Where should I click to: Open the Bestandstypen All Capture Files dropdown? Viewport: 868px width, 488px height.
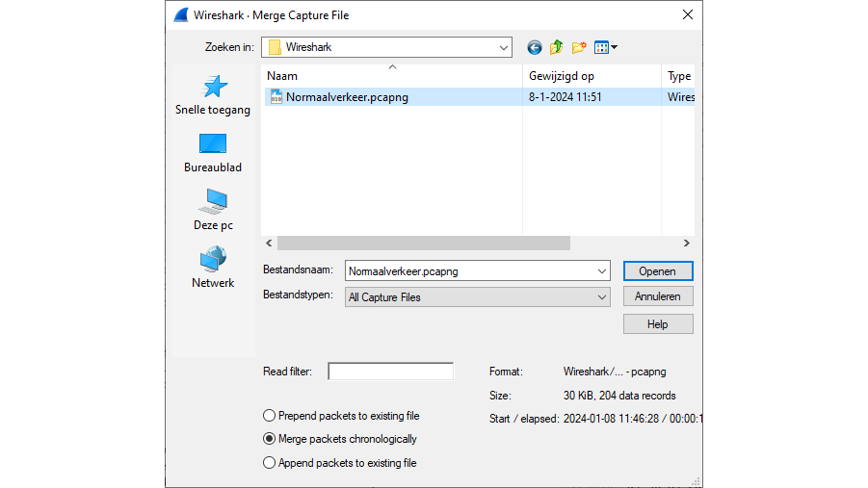(x=477, y=297)
